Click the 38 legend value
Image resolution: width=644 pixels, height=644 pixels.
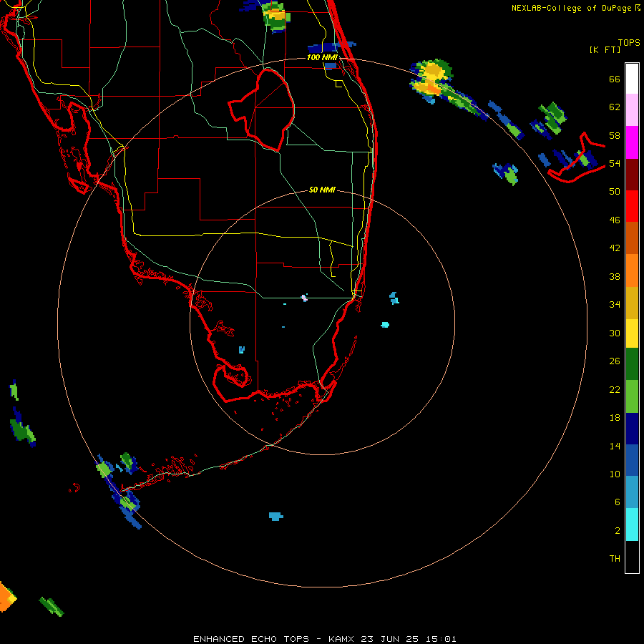click(x=615, y=276)
